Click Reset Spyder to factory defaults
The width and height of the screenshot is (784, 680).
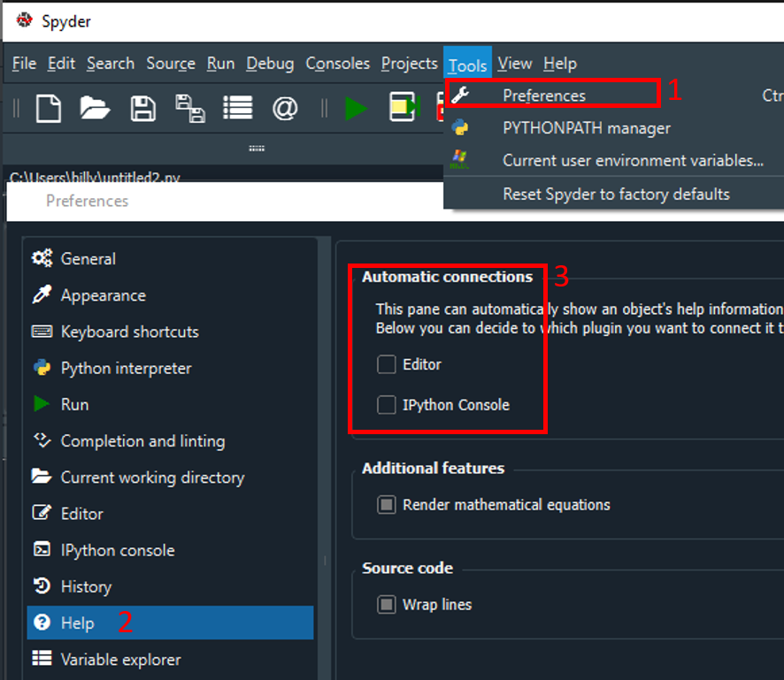click(616, 194)
